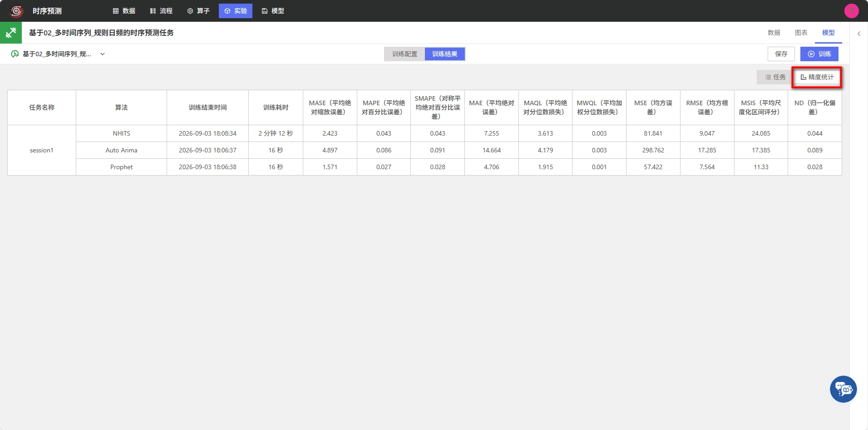Click the RMSE column header
This screenshot has width=868, height=430.
click(707, 107)
